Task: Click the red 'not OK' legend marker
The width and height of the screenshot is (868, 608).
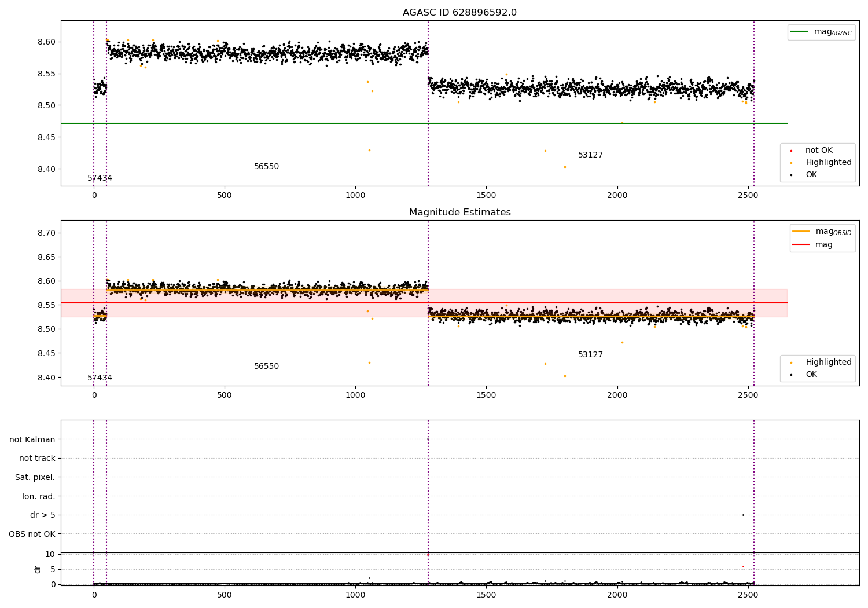Action: coord(791,151)
